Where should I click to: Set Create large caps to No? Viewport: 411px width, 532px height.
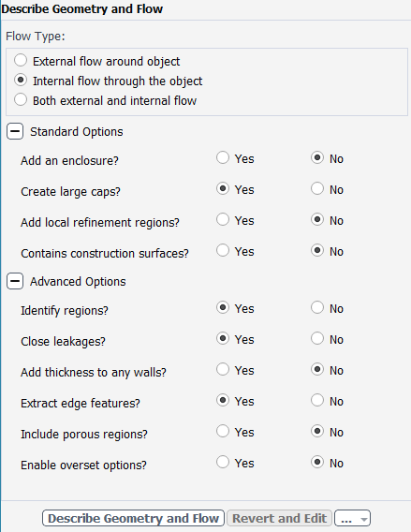click(x=317, y=188)
